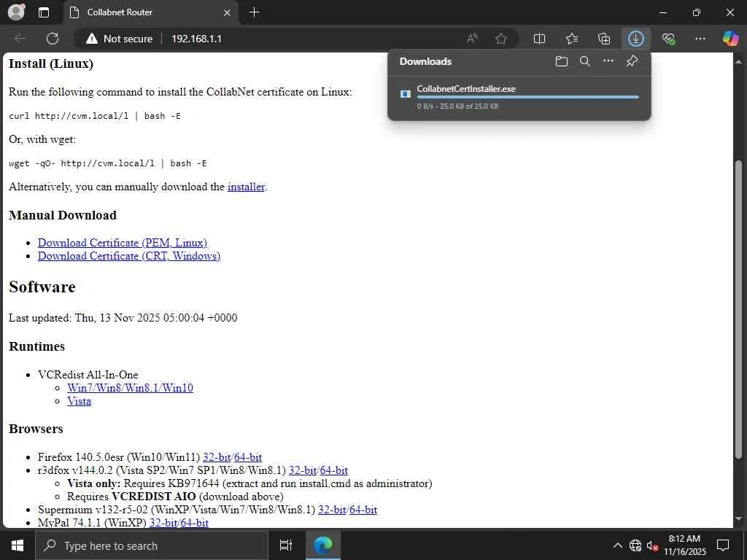
Task: Click the Not secure warning indicator
Action: [x=119, y=39]
